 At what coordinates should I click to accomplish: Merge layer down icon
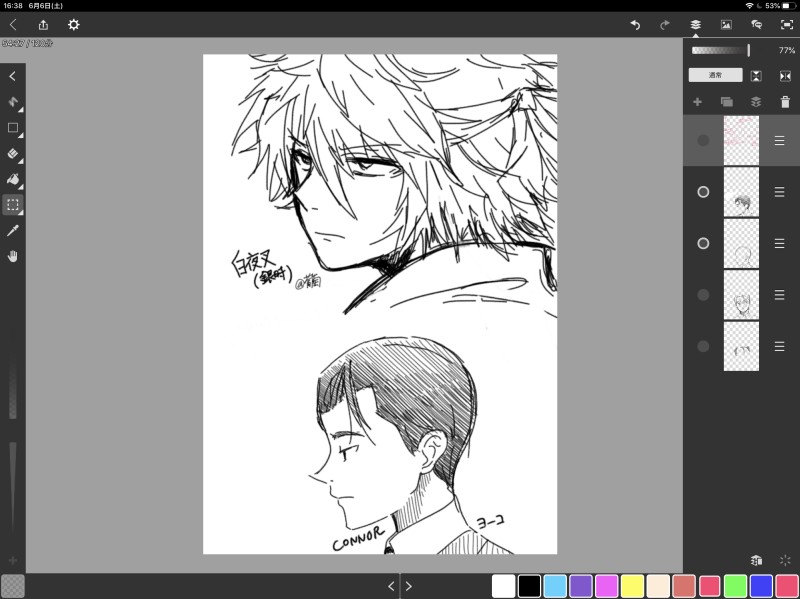click(x=756, y=102)
